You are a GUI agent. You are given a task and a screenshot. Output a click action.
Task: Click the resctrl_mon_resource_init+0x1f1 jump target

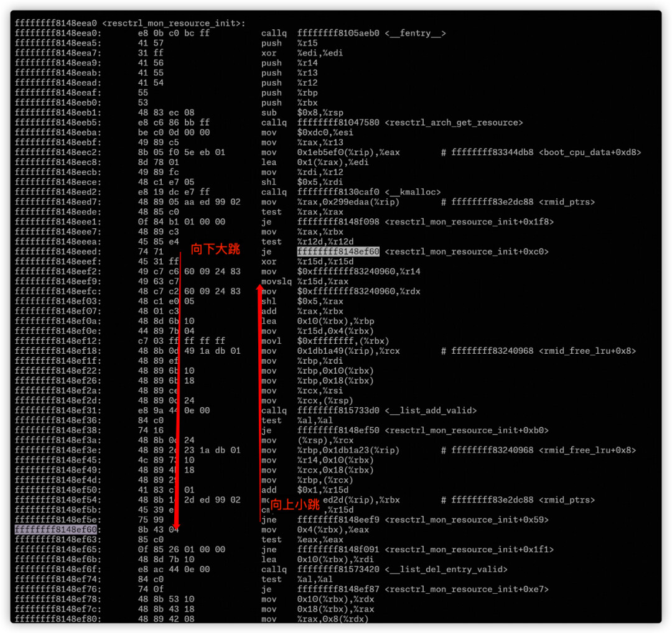pyautogui.click(x=469, y=550)
